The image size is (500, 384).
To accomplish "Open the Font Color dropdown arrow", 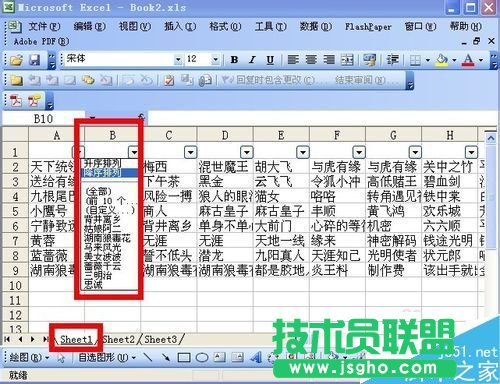I will [481, 60].
